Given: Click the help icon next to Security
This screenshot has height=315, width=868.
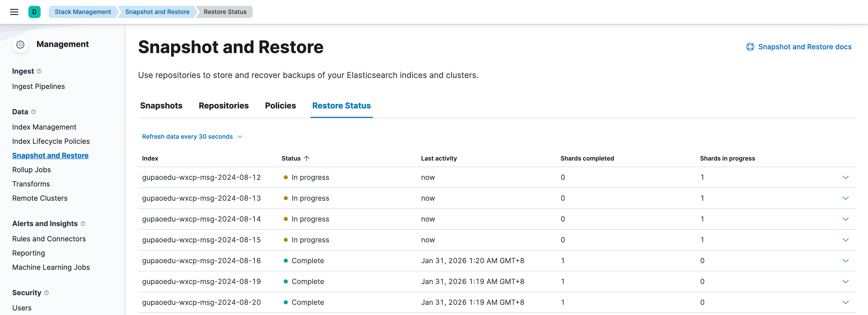Looking at the screenshot, I should coord(46,293).
